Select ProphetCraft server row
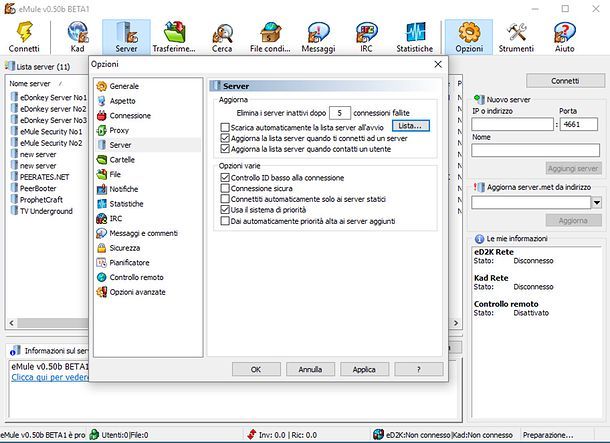This screenshot has height=443, width=610. tap(37, 200)
